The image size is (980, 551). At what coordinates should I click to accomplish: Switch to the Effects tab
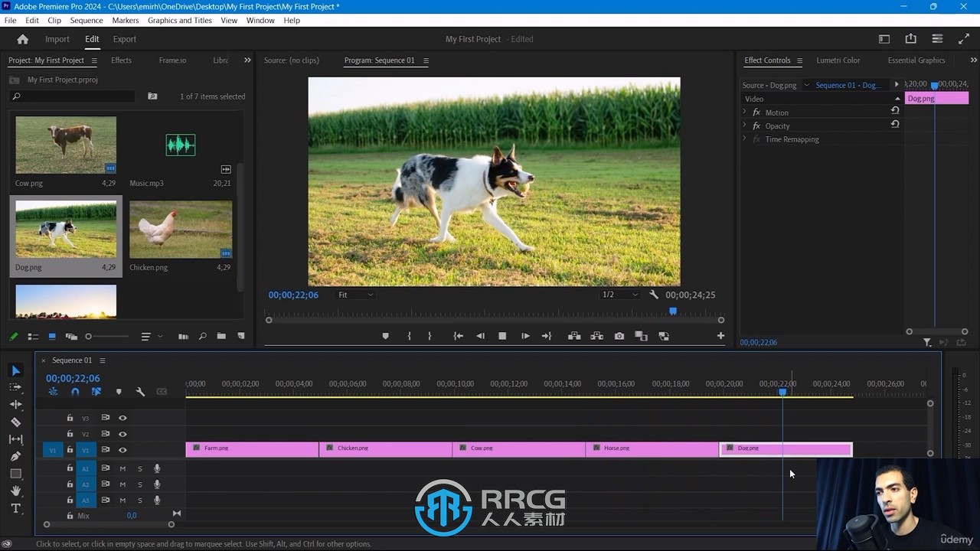point(121,60)
